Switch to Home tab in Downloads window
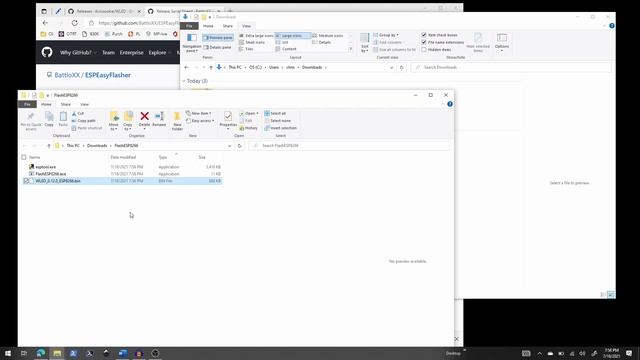Image resolution: width=640 pixels, height=360 pixels. tap(208, 26)
